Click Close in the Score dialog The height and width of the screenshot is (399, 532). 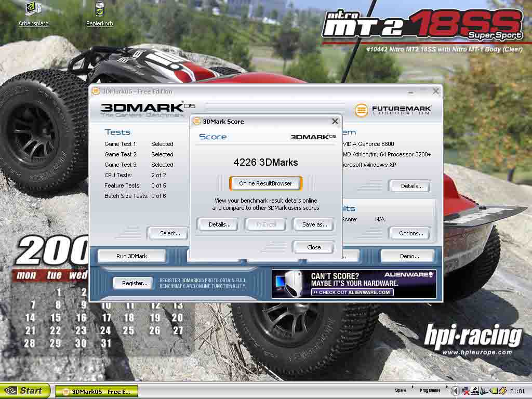314,247
